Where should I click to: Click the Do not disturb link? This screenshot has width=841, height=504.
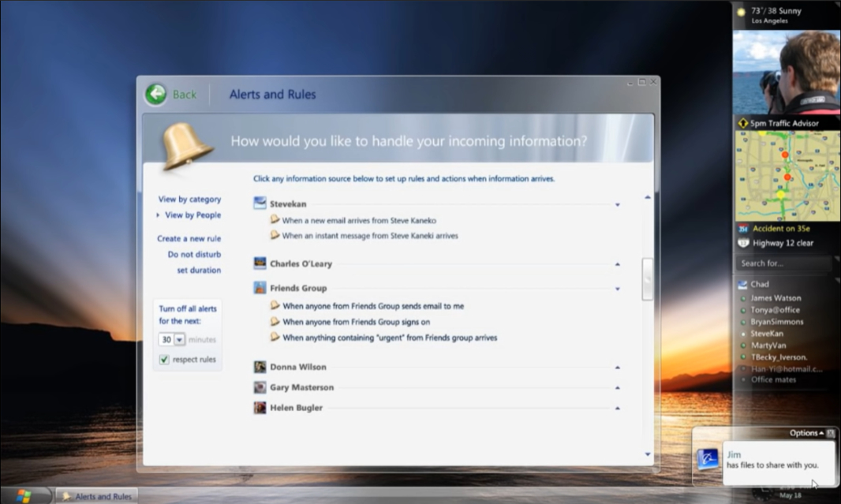pos(194,255)
